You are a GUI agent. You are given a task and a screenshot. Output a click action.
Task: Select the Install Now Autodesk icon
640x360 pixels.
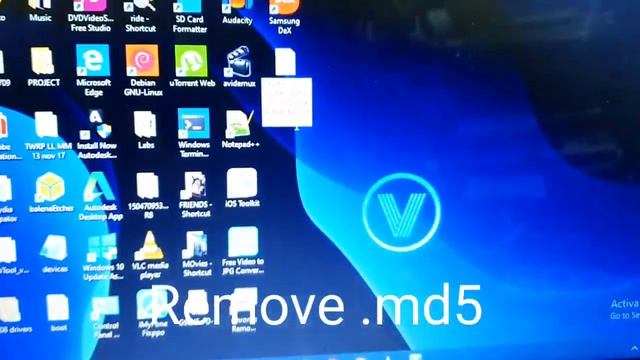pos(97,134)
